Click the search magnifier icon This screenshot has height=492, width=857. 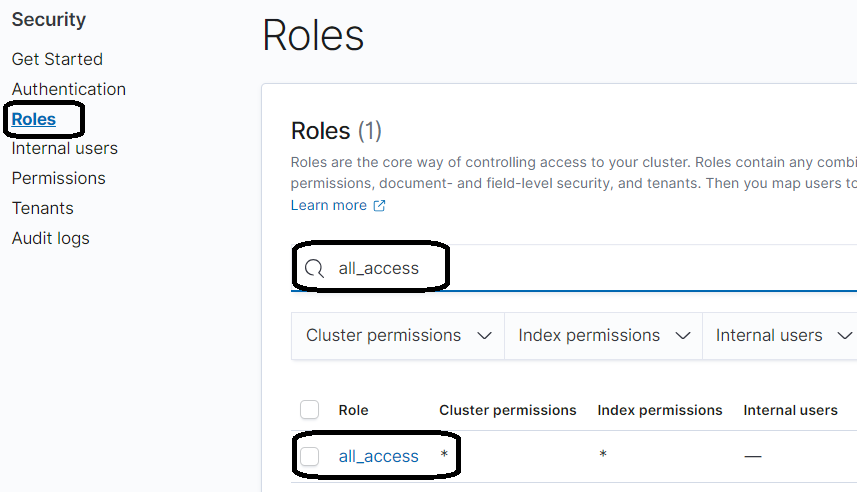point(314,268)
